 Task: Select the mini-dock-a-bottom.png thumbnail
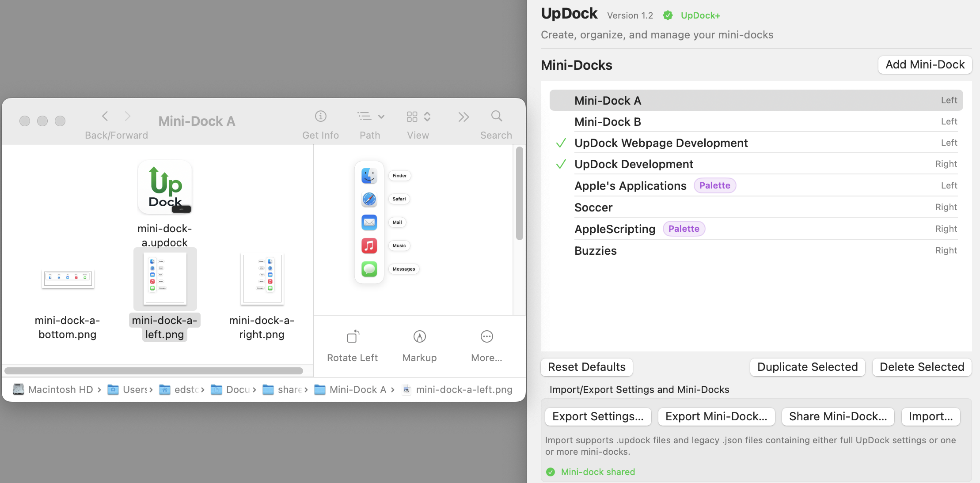pyautogui.click(x=68, y=278)
